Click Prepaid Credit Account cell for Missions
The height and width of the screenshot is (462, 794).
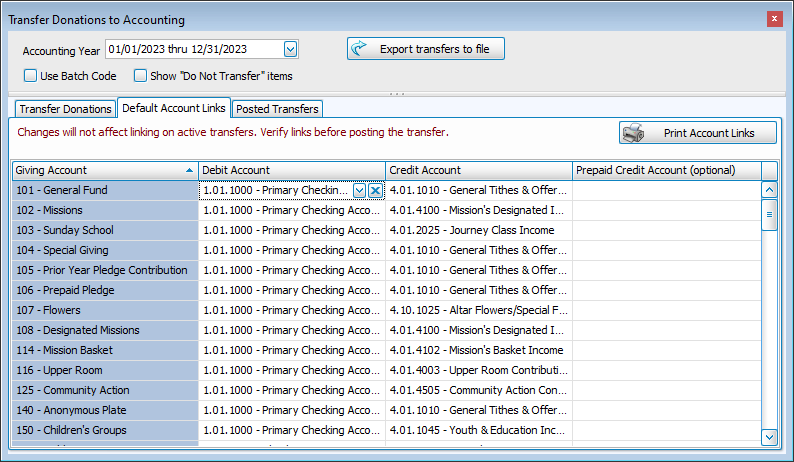(x=666, y=210)
